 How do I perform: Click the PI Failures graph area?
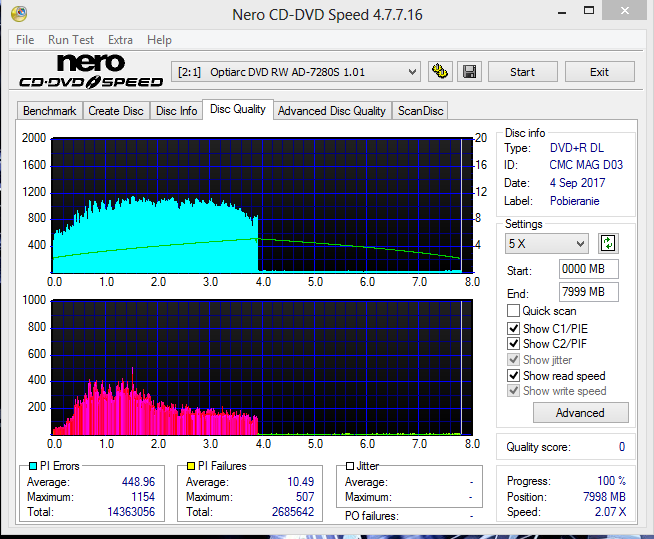(262, 367)
